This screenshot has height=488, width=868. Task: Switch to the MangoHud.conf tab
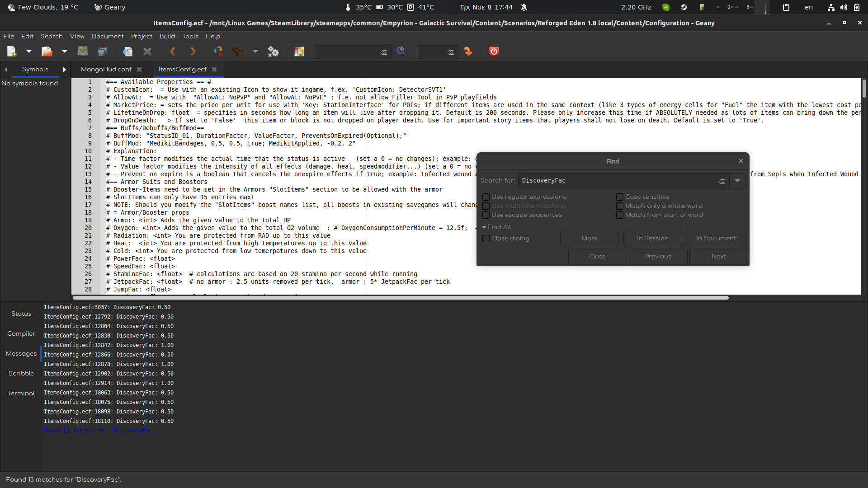pos(106,69)
